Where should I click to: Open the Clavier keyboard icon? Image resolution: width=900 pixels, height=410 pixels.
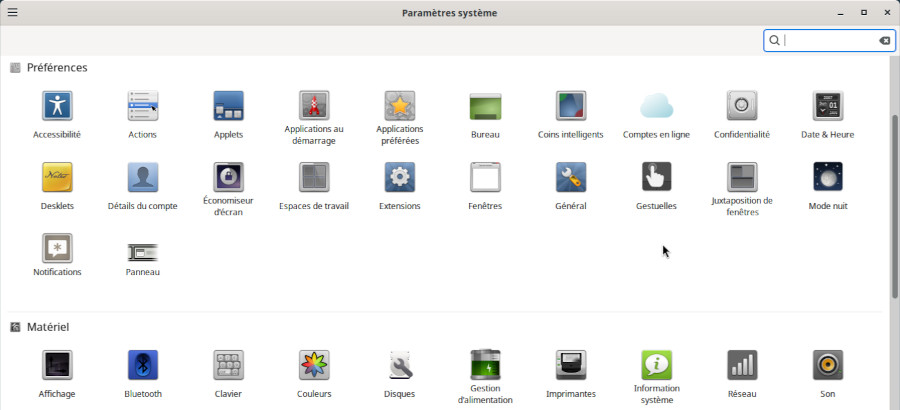(228, 365)
